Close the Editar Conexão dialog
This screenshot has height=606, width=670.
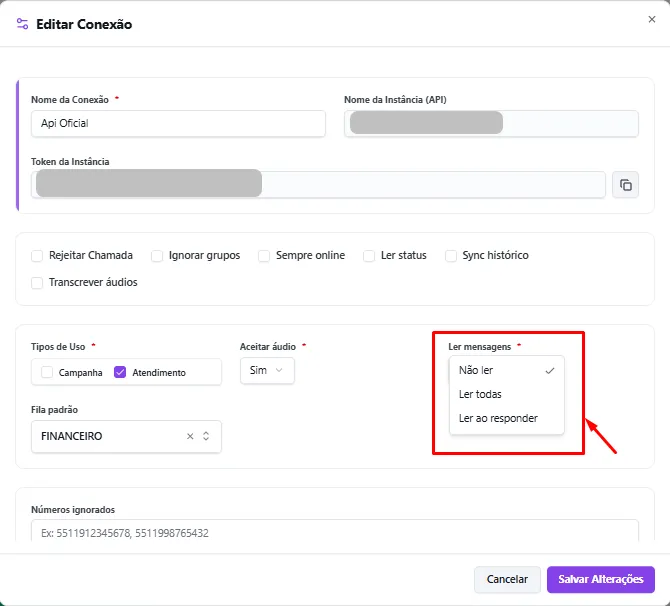click(652, 19)
